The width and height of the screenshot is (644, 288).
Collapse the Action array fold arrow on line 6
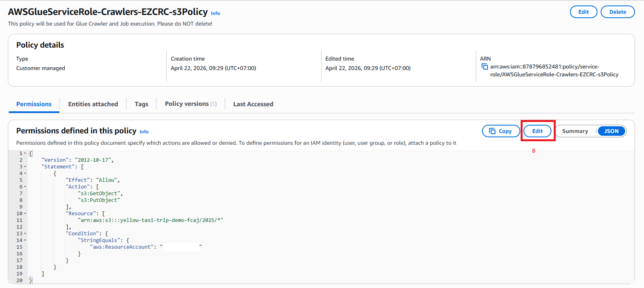point(25,187)
